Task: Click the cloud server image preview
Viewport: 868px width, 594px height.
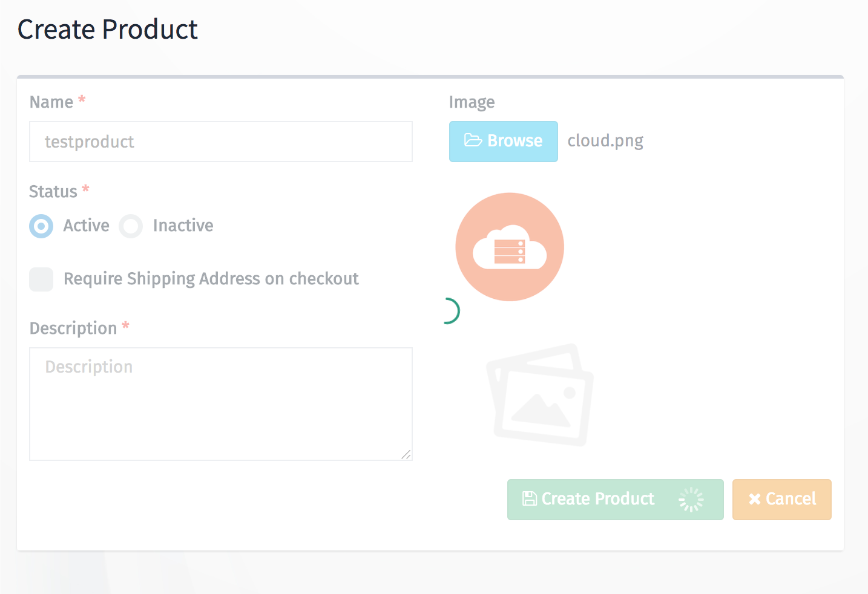Action: click(x=510, y=247)
